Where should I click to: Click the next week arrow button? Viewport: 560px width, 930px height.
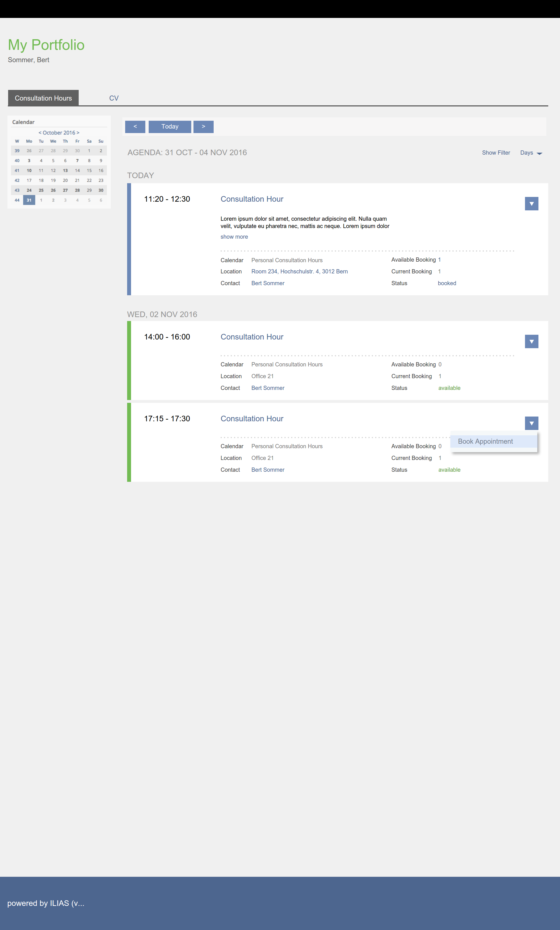pyautogui.click(x=203, y=127)
